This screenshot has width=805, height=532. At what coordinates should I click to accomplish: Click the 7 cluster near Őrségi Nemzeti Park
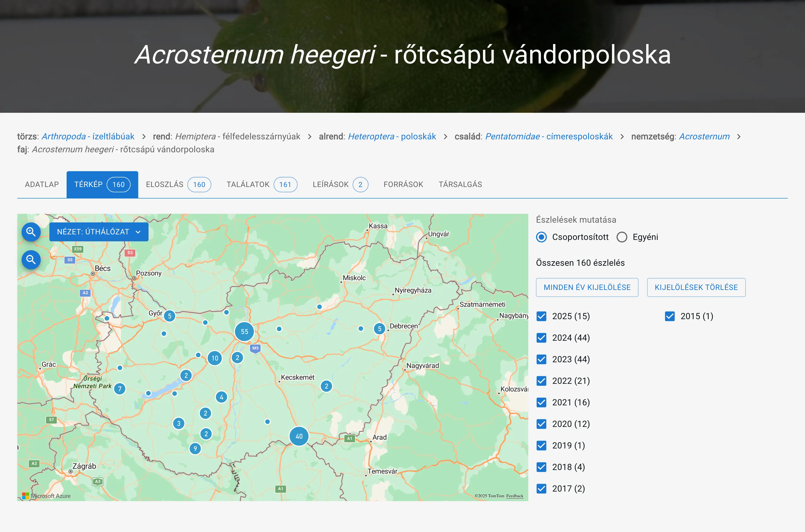[x=120, y=389]
